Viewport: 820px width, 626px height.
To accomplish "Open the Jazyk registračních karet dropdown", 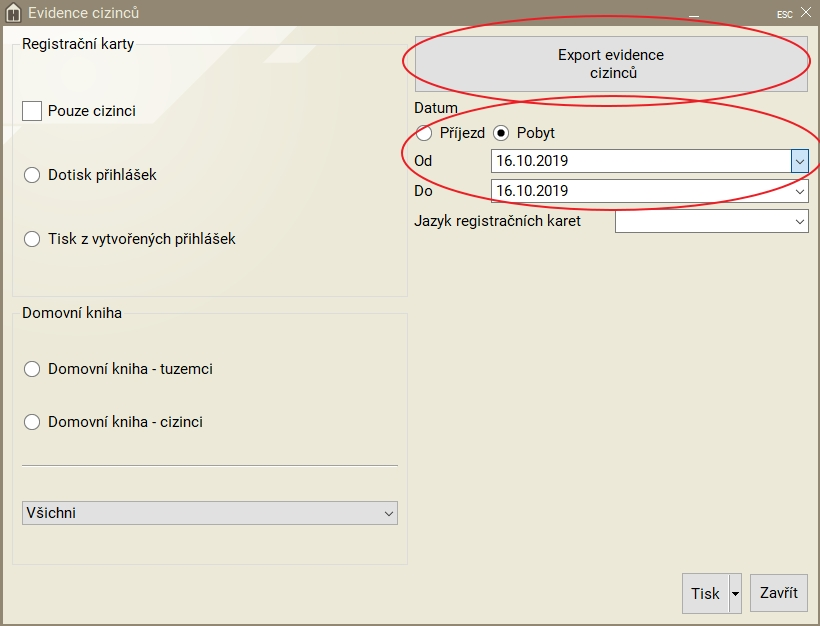I will pos(711,221).
